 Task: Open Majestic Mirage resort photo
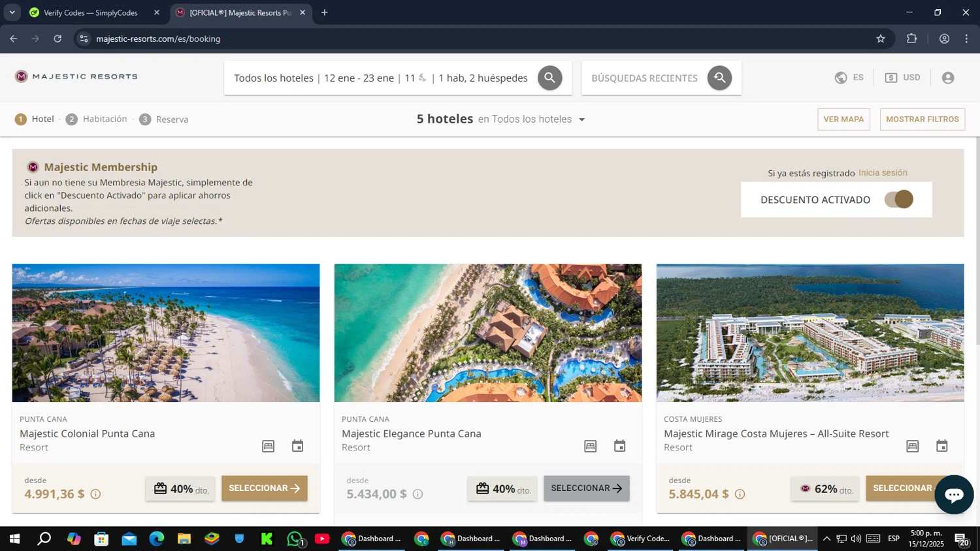(810, 333)
